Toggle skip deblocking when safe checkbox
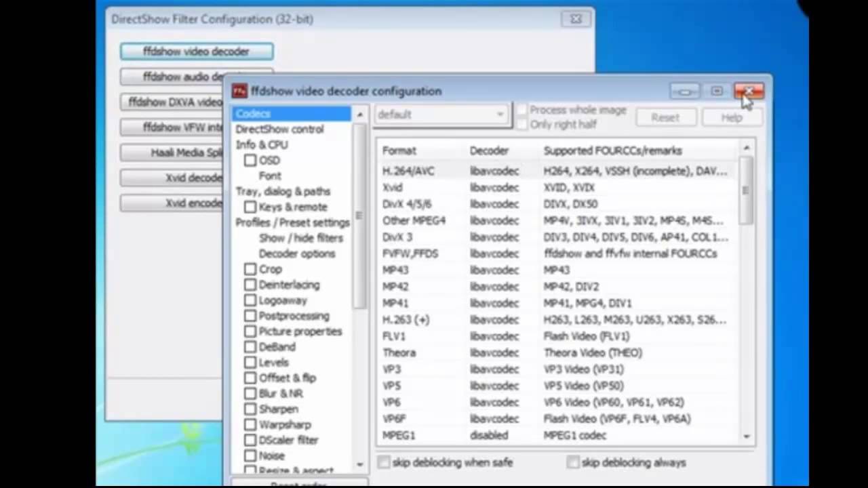Image resolution: width=868 pixels, height=488 pixels. (x=384, y=462)
